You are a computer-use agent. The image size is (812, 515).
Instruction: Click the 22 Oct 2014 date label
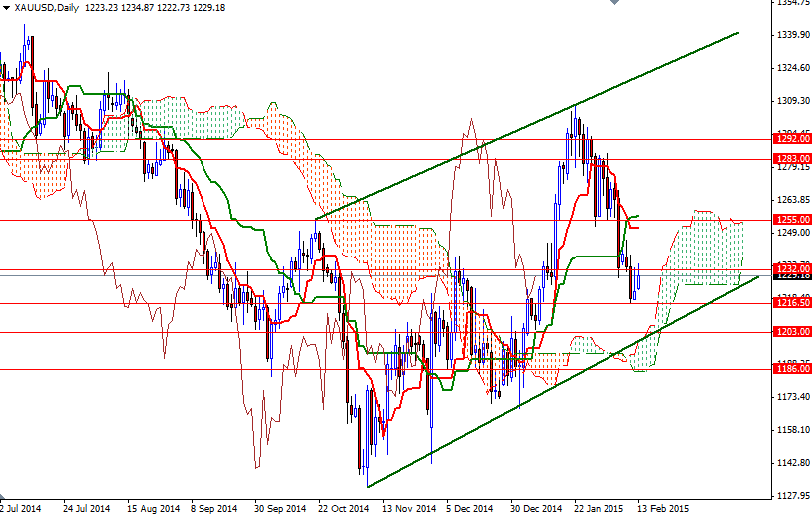pos(344,509)
